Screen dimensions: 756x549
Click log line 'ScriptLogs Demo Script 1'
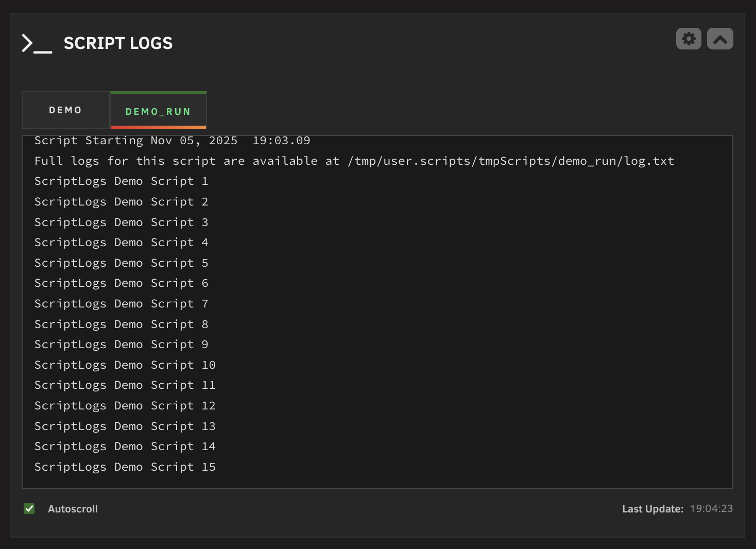tap(121, 181)
